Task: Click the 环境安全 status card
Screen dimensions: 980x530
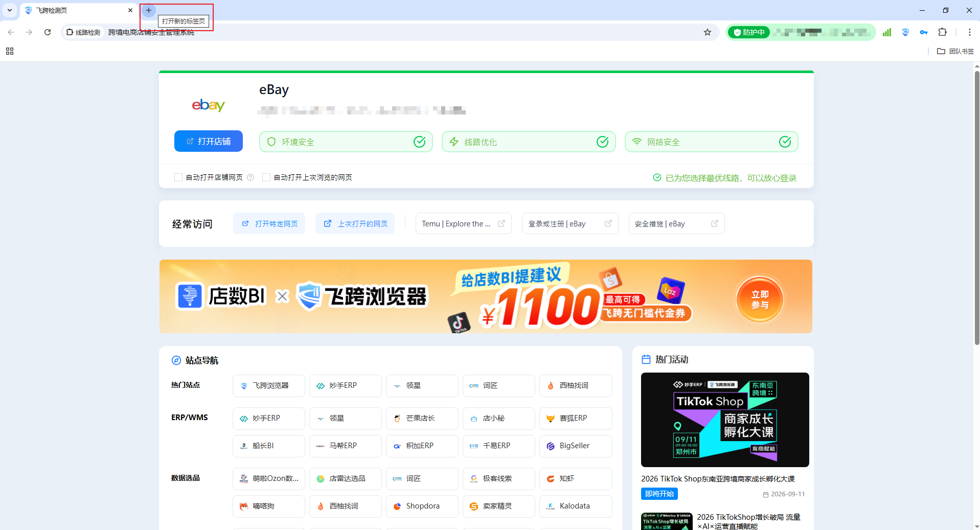Action: tap(346, 142)
